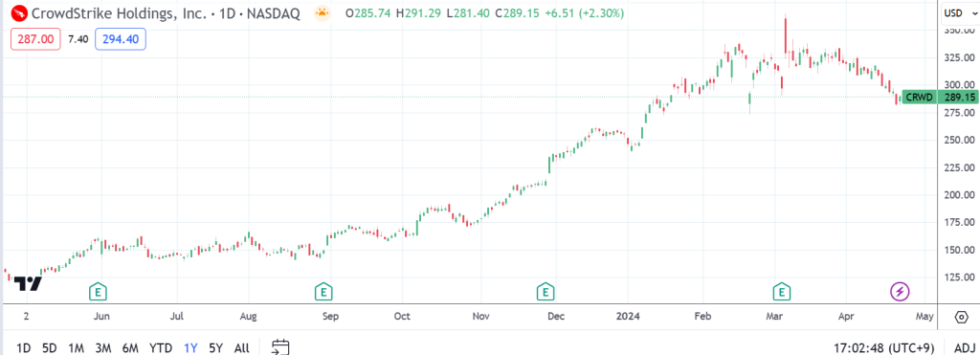
Task: Open the earnings marker near June
Action: 99,291
